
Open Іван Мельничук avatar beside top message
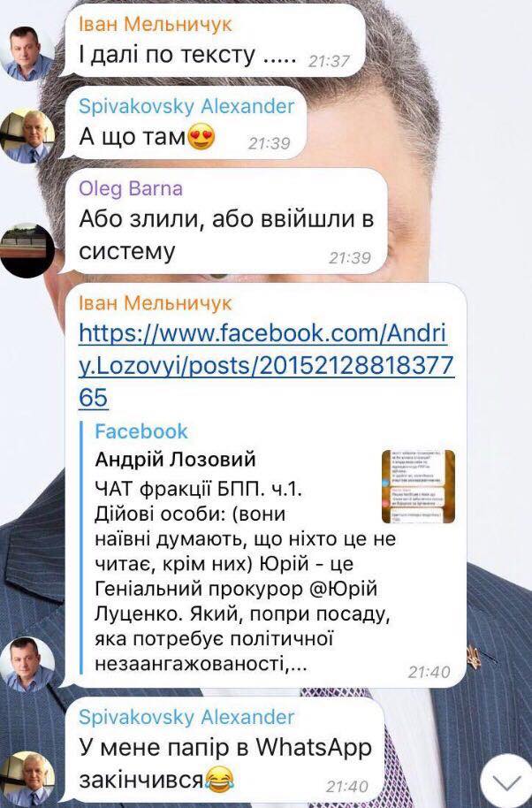(x=27, y=54)
